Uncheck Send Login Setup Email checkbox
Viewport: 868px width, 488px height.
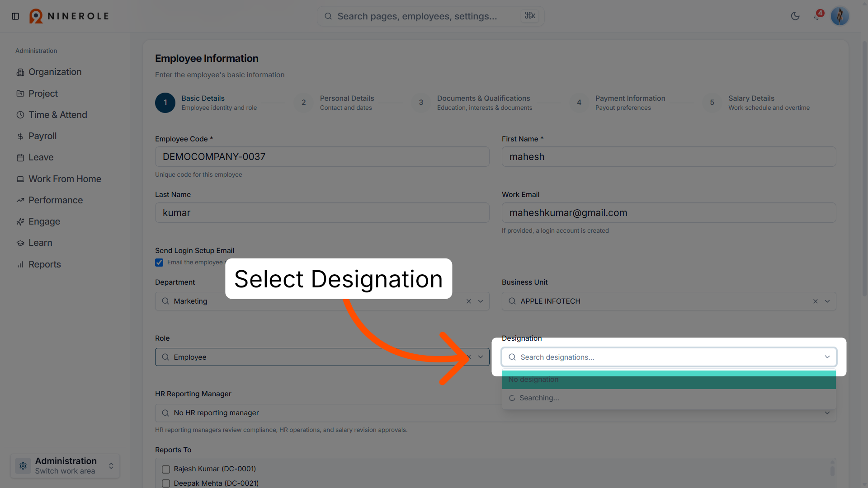(159, 263)
